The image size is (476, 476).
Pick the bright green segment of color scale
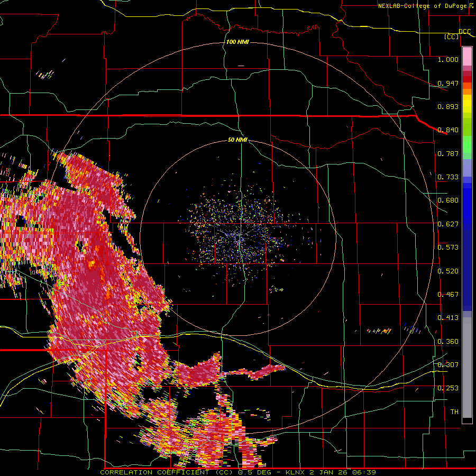tap(467, 144)
